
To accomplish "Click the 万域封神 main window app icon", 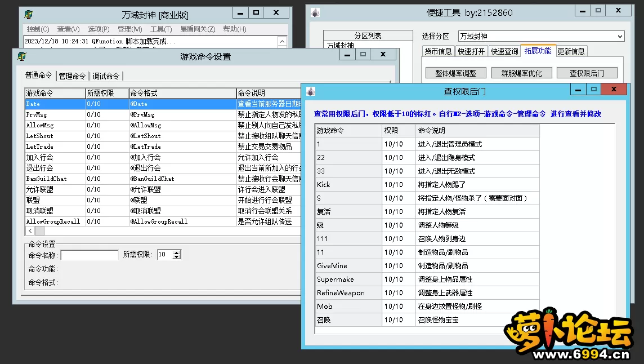I will point(29,15).
